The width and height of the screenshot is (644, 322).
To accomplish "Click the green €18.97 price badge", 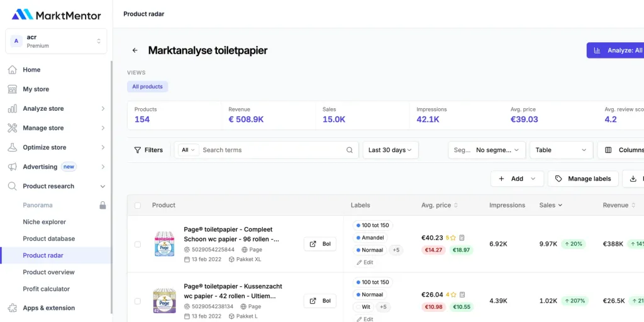I will click(461, 250).
